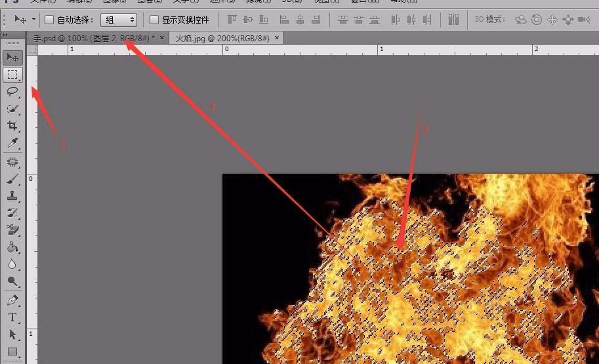Click the toolbox drag grip handle

point(12,43)
